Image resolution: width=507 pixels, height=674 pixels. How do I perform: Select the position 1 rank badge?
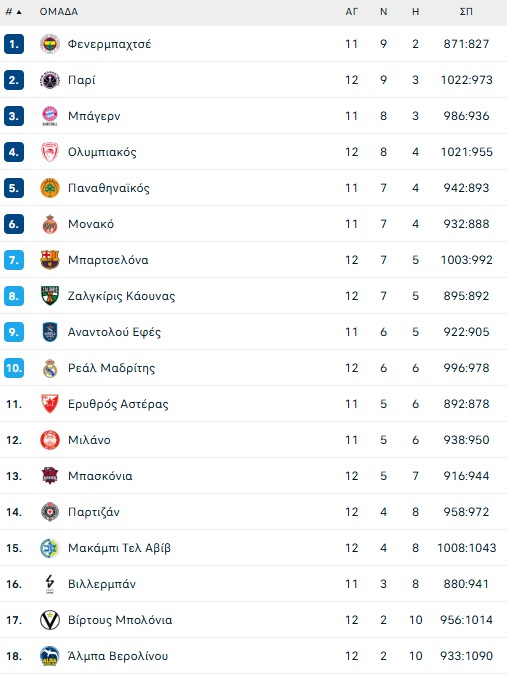tap(14, 44)
